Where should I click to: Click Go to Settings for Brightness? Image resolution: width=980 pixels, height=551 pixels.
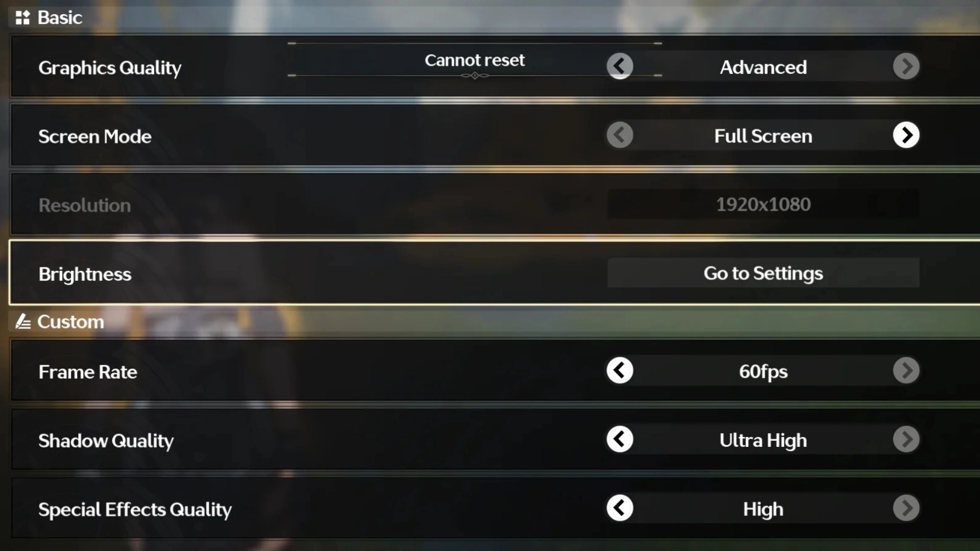point(763,272)
